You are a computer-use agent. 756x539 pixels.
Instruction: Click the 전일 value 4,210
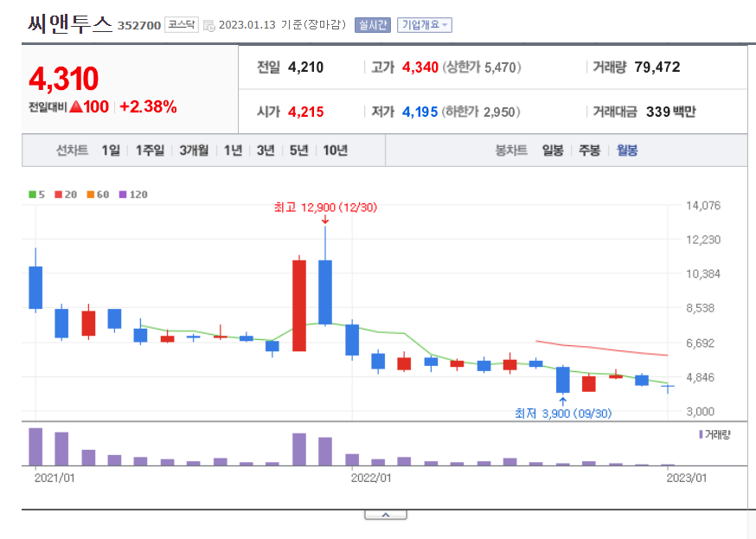(305, 67)
